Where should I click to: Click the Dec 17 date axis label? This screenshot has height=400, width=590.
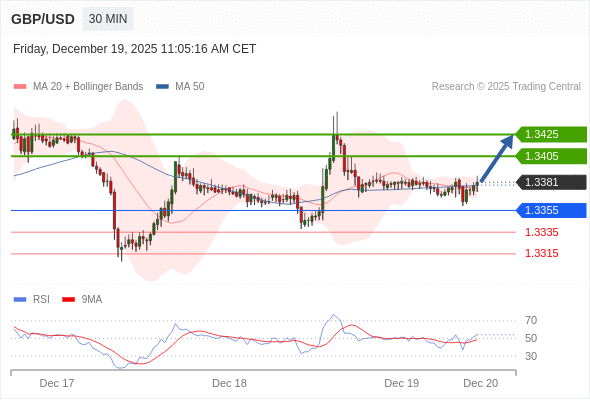coord(57,383)
